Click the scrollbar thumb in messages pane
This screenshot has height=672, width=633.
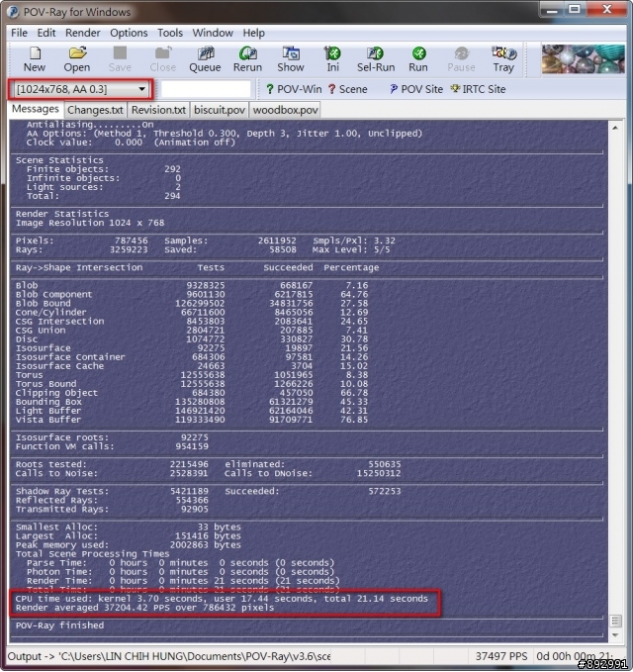point(615,621)
